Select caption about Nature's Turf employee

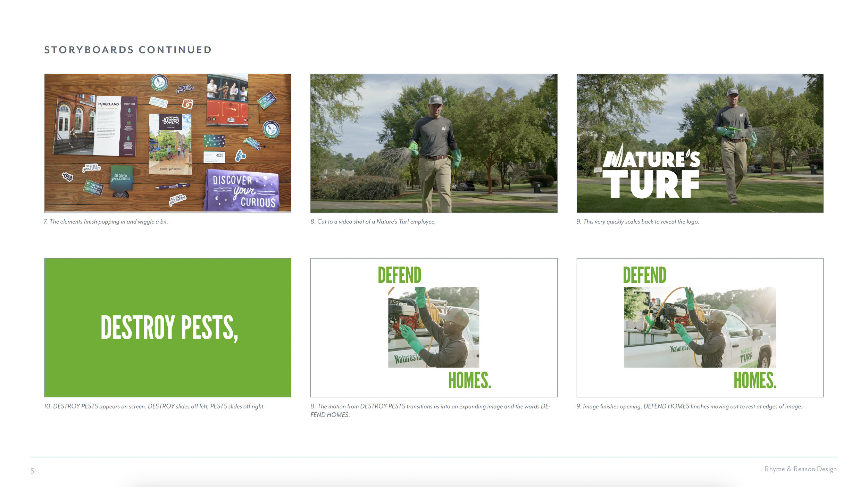click(x=373, y=222)
